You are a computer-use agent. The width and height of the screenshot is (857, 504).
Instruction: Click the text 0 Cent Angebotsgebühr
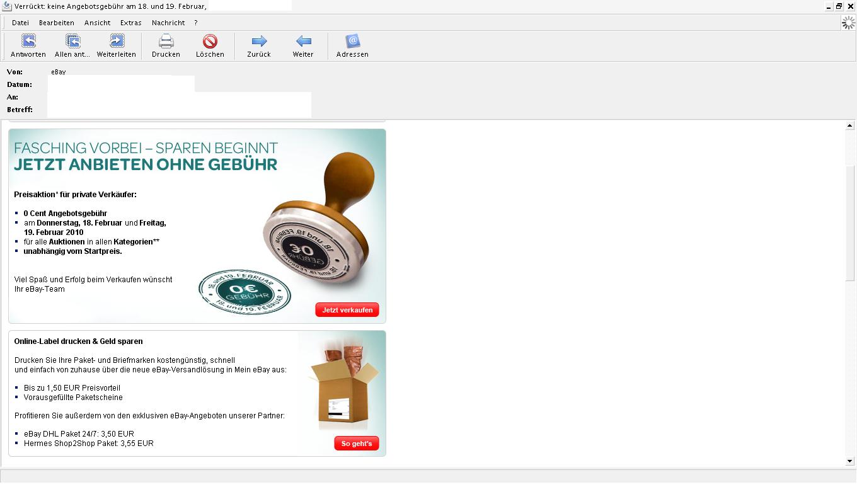pos(66,214)
